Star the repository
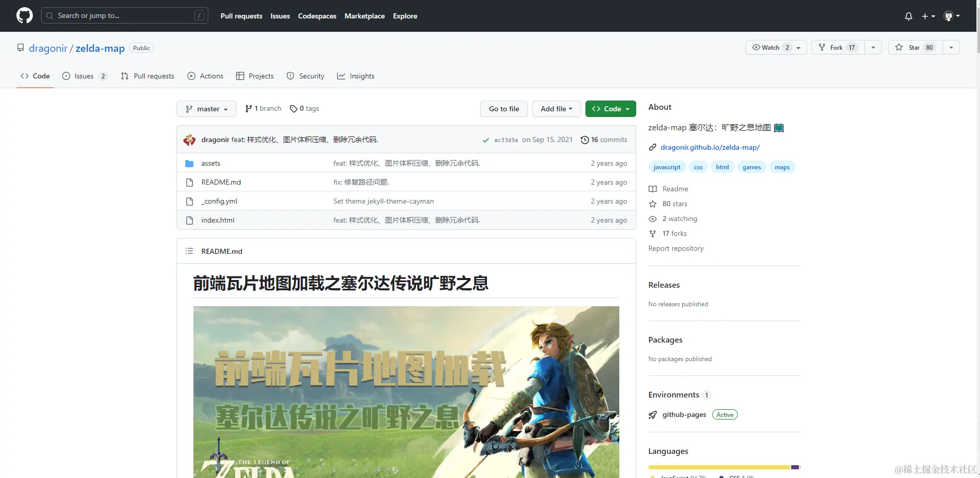 915,47
